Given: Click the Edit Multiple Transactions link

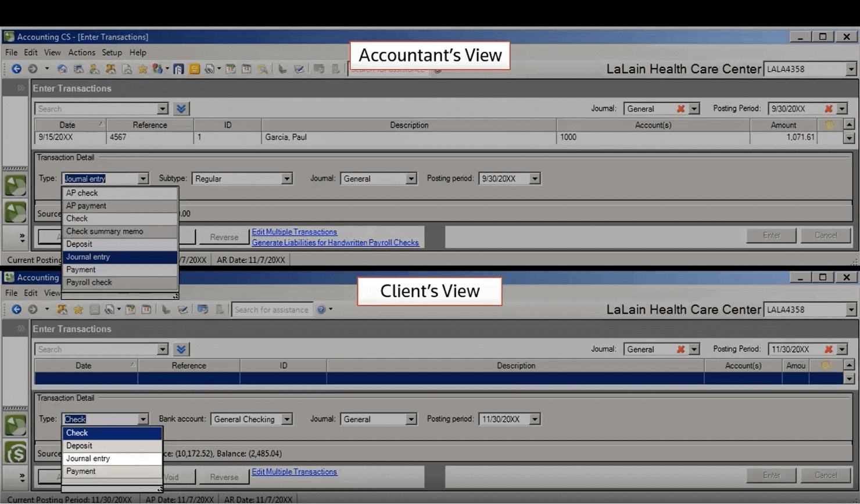Looking at the screenshot, I should 295,232.
